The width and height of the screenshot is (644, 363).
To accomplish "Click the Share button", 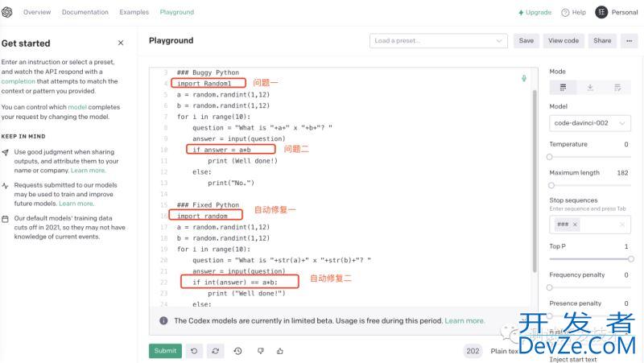I will click(x=602, y=41).
